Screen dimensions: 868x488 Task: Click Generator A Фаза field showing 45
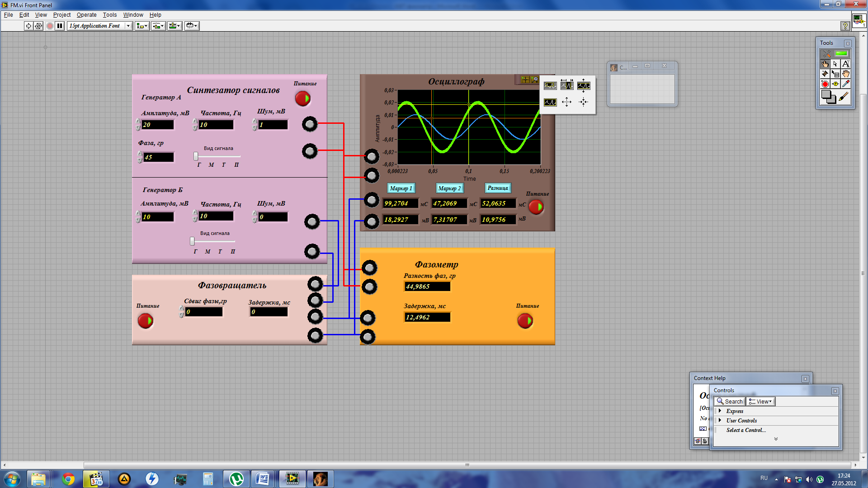point(159,157)
